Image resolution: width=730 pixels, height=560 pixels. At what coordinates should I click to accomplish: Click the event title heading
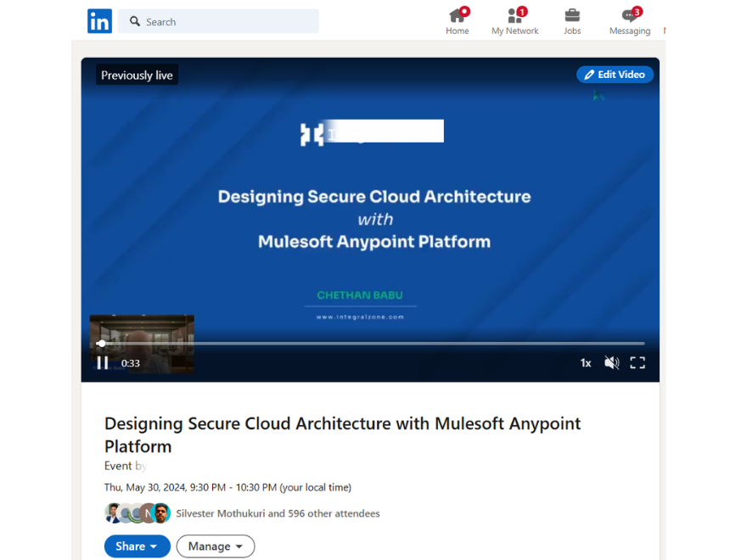[342, 434]
